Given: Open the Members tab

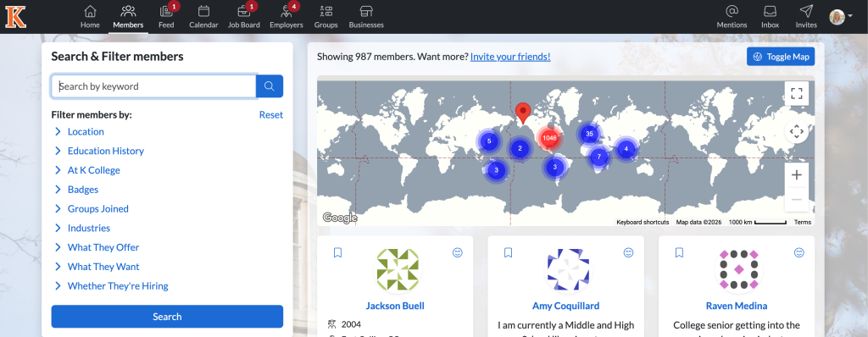Looking at the screenshot, I should pyautogui.click(x=128, y=17).
